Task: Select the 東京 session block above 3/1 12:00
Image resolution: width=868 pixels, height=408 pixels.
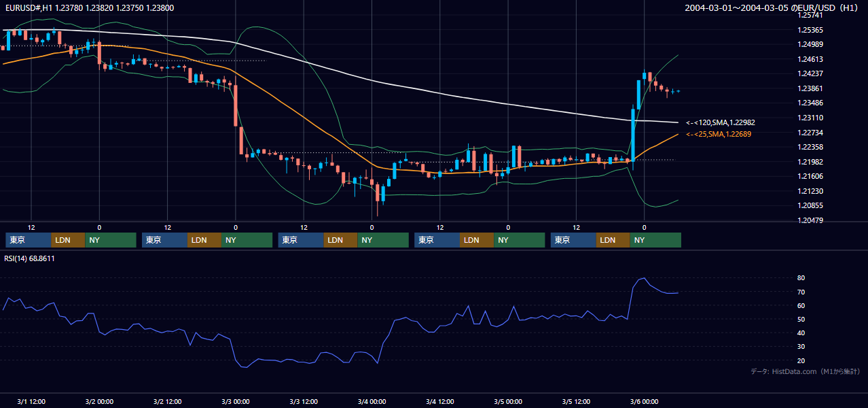Action: click(x=29, y=240)
